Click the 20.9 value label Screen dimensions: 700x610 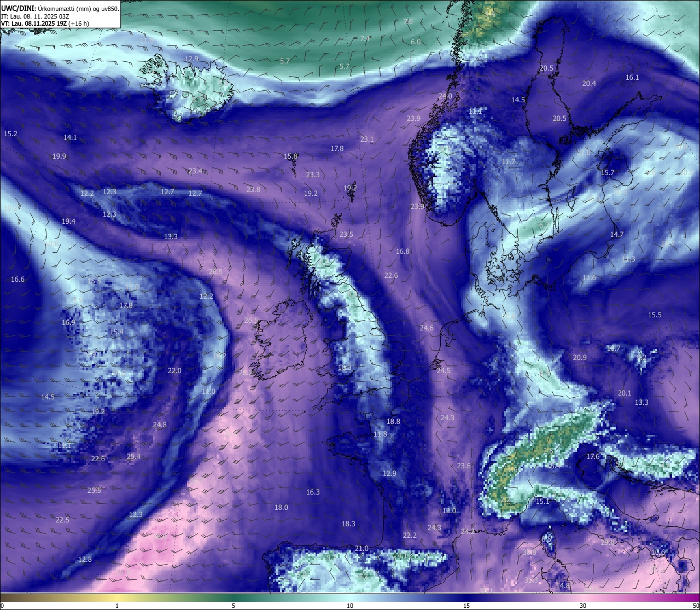[x=580, y=358]
